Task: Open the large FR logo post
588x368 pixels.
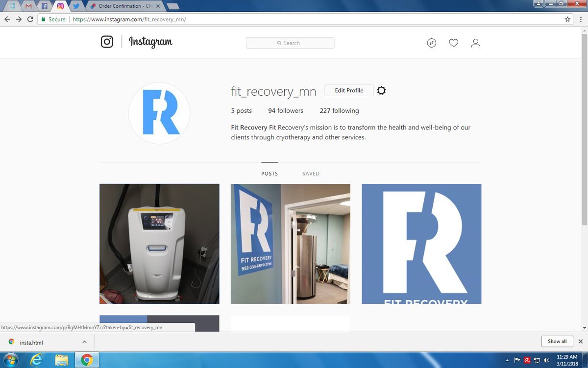Action: tap(421, 244)
